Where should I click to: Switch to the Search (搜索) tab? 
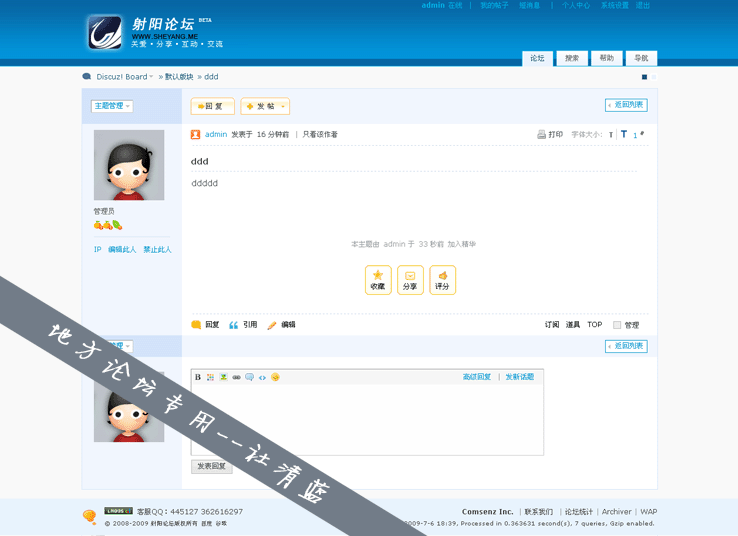coord(572,58)
